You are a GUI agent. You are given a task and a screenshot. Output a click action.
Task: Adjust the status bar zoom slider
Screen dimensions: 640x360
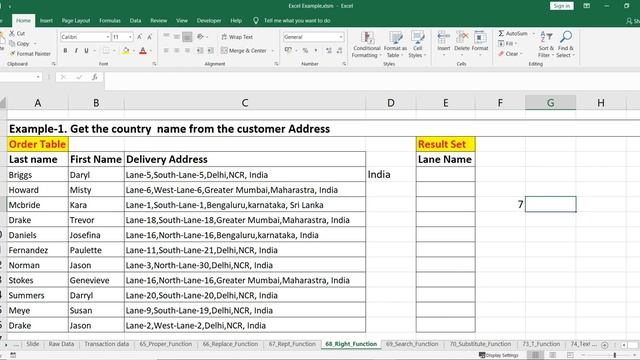coord(615,355)
